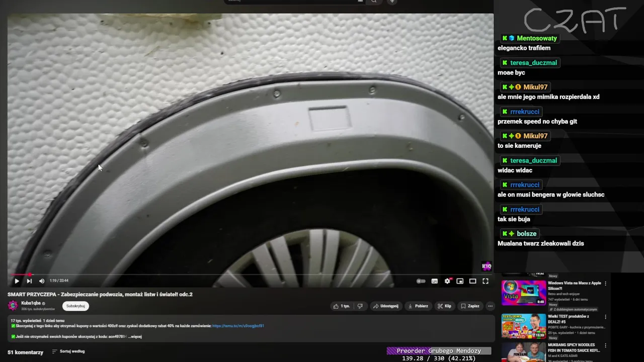Image resolution: width=644 pixels, height=362 pixels.
Task: Open the temu.to link in description
Action: (x=238, y=326)
